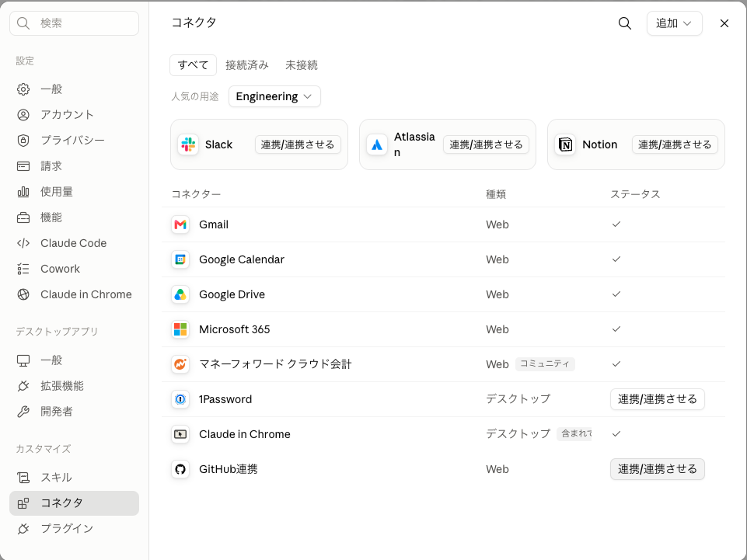The image size is (747, 560).
Task: Click the Atlassian logo icon
Action: pyautogui.click(x=377, y=144)
